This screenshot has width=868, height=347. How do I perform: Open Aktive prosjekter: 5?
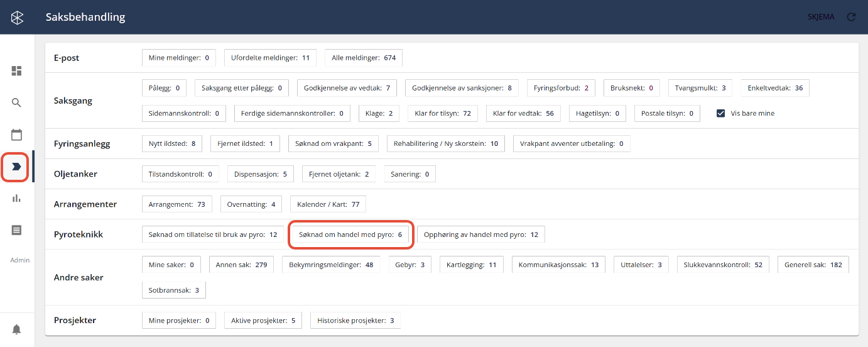[x=263, y=320]
